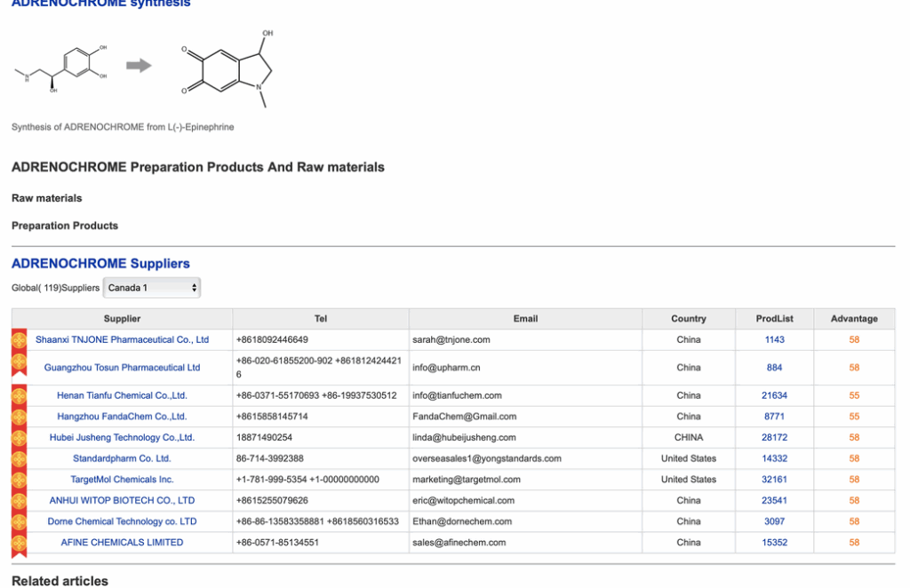Click email linda@hubeijusheng.com
This screenshot has height=588, width=910.
[464, 437]
